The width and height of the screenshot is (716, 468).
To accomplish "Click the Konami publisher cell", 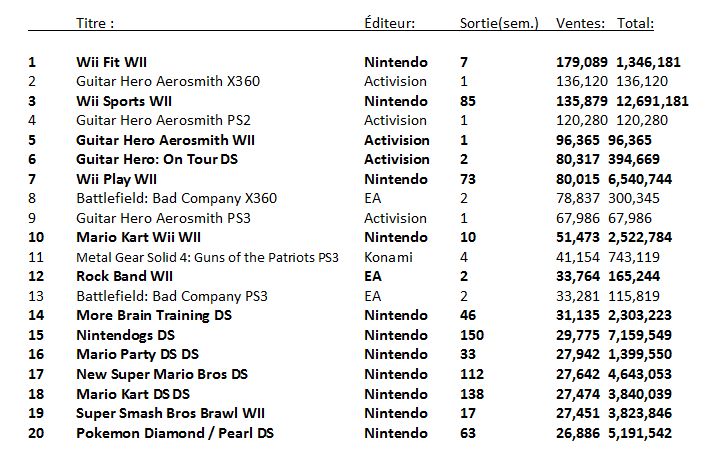I will (x=388, y=258).
